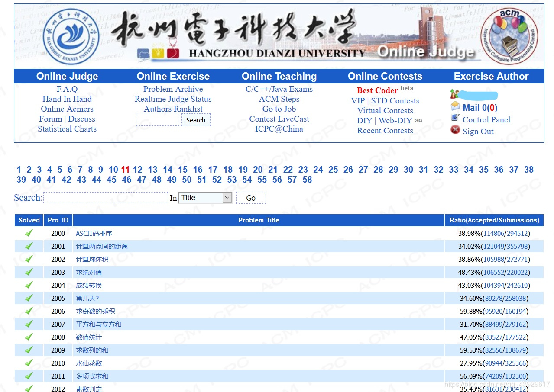Image resolution: width=554 pixels, height=392 pixels.
Task: Open the ACM Steps link
Action: [x=279, y=99]
